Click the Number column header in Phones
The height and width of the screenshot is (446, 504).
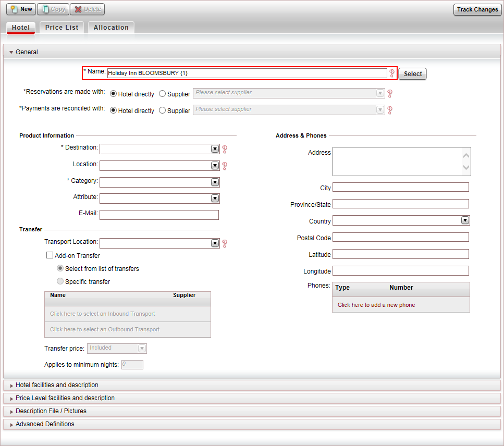(x=401, y=288)
